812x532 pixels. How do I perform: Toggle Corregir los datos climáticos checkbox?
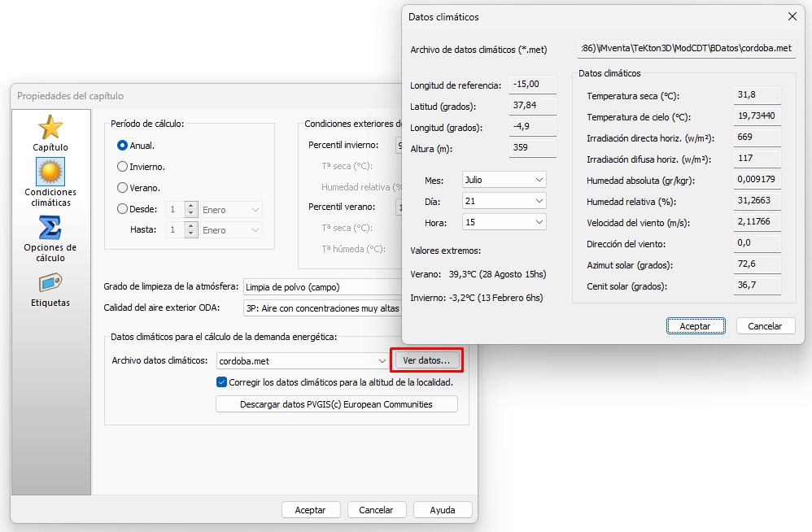click(x=221, y=382)
